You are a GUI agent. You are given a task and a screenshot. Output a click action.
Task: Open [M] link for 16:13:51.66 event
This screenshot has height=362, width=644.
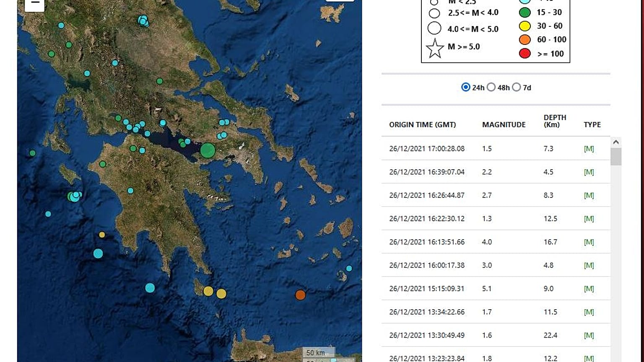[589, 242]
